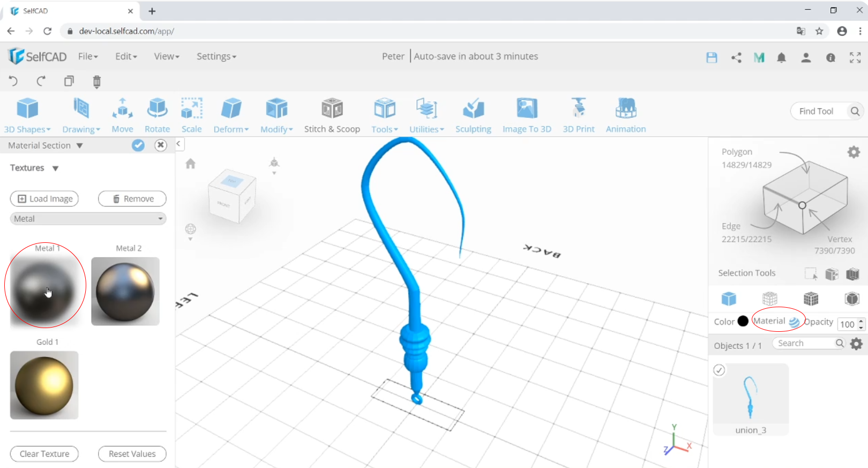Enable the outlined cube view mode
Image resolution: width=868 pixels, height=468 pixels.
coord(852,299)
